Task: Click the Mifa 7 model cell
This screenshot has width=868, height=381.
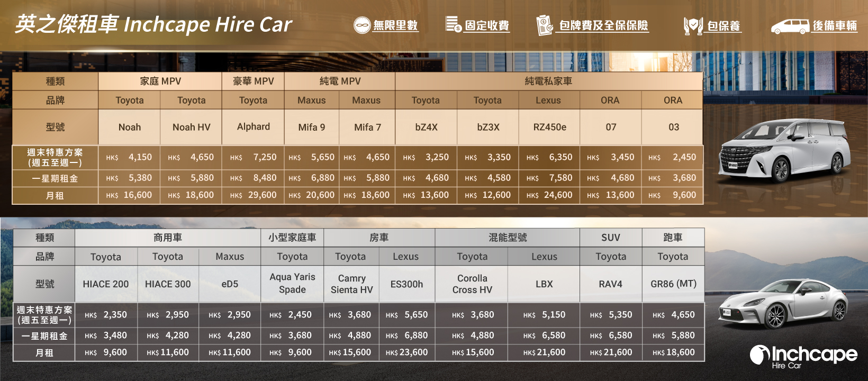Action: (x=367, y=127)
